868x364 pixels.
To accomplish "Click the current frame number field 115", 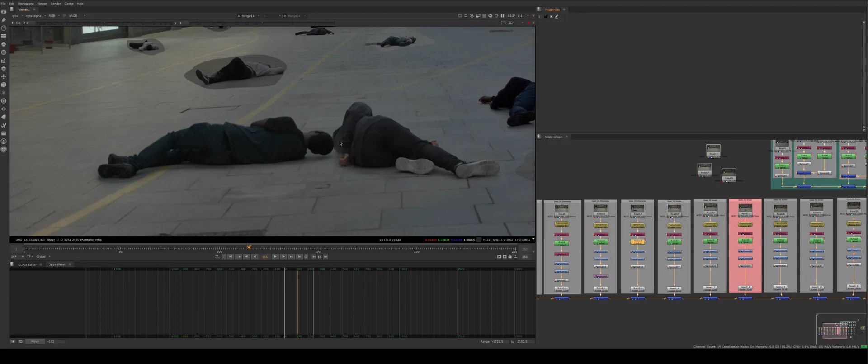I will tap(265, 257).
